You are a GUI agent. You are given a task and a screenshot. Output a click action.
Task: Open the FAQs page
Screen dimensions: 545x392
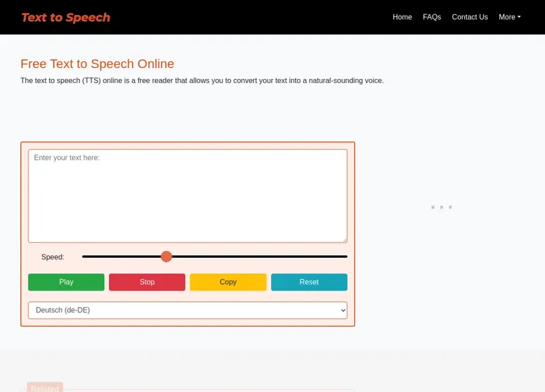pyautogui.click(x=431, y=17)
